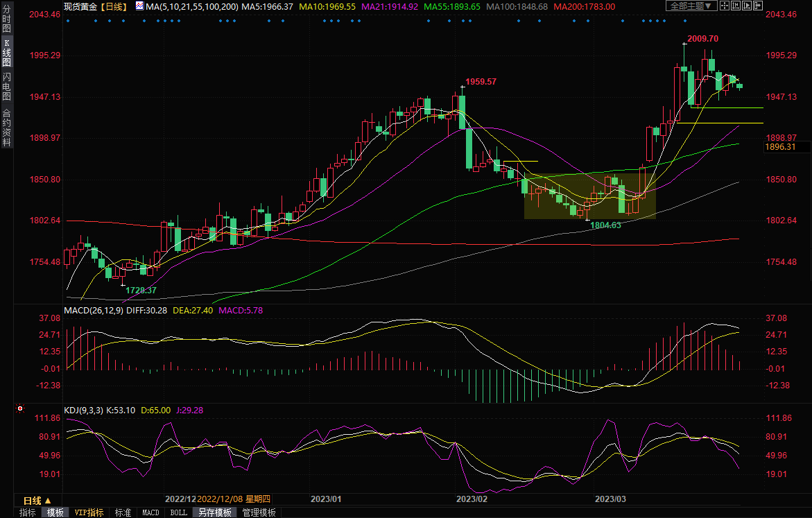
Task: Switch to 闪电图 view in left sidebar
Action: pyautogui.click(x=6, y=85)
